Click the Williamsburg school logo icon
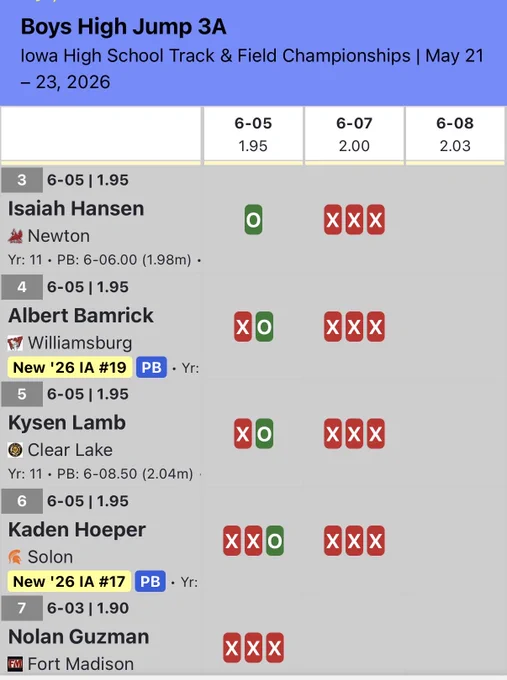 point(15,343)
